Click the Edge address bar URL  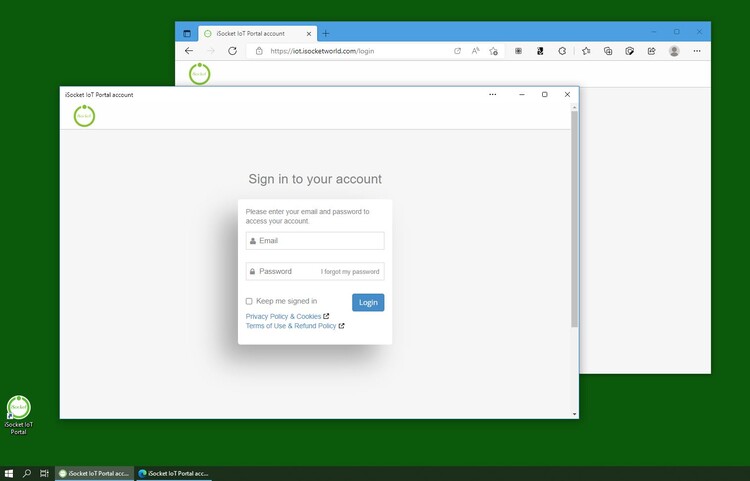click(322, 51)
